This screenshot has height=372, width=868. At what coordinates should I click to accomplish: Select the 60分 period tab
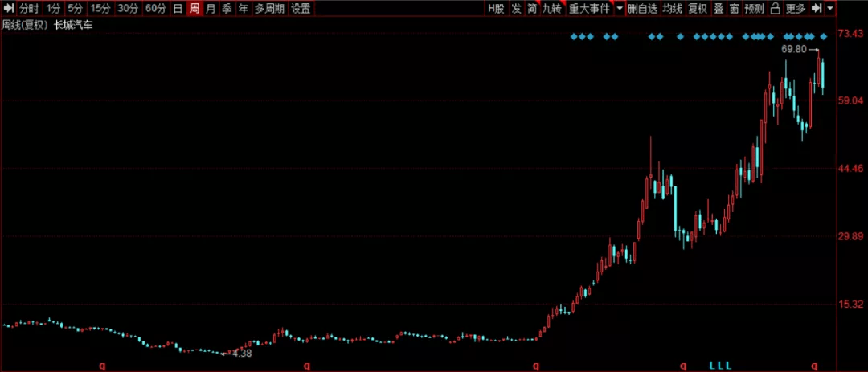[155, 9]
